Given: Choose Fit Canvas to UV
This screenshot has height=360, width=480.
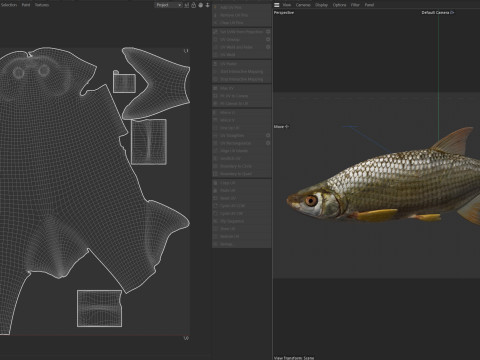Looking at the screenshot, I should click(x=242, y=103).
